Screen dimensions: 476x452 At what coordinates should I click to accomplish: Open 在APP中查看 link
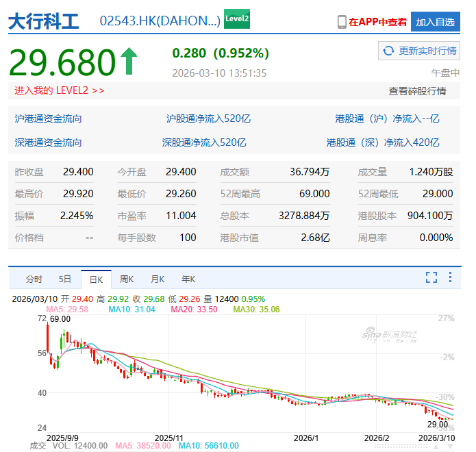point(377,22)
